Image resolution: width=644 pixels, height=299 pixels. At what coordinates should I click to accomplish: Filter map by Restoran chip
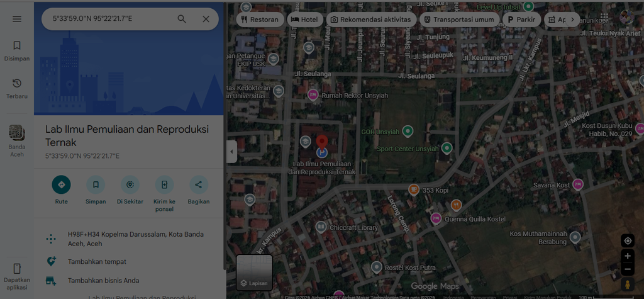[x=260, y=20]
